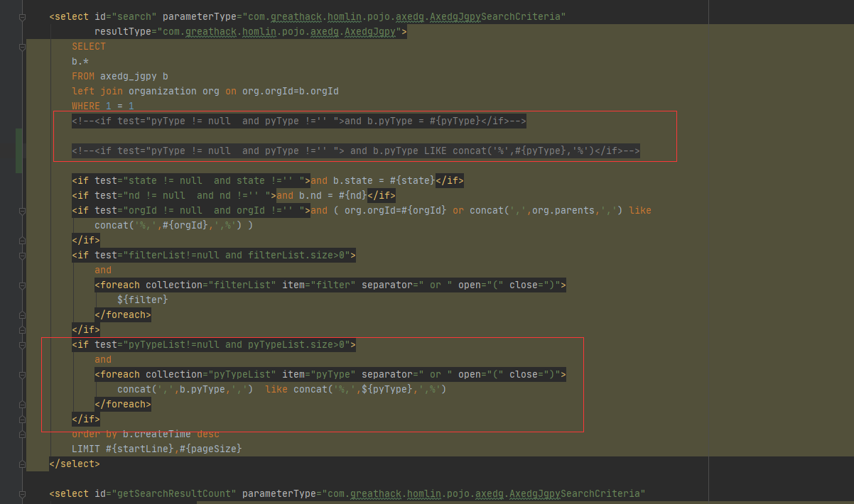Viewport: 854px width, 504px height.
Task: Click the org.orgId=b.orgId join condition
Action: click(x=291, y=91)
